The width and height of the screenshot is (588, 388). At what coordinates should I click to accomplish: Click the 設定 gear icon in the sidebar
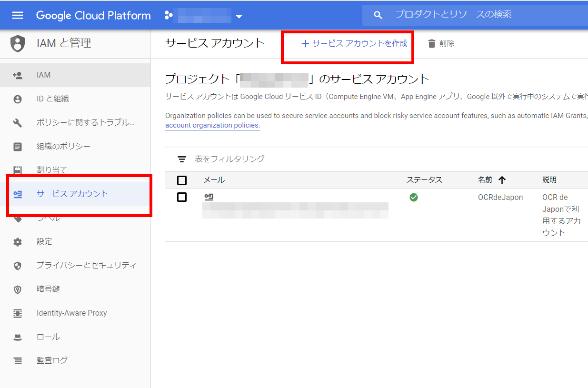pyautogui.click(x=18, y=242)
